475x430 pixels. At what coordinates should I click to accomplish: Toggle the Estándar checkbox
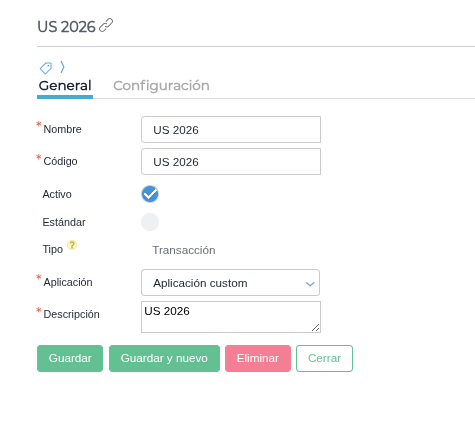coord(150,222)
